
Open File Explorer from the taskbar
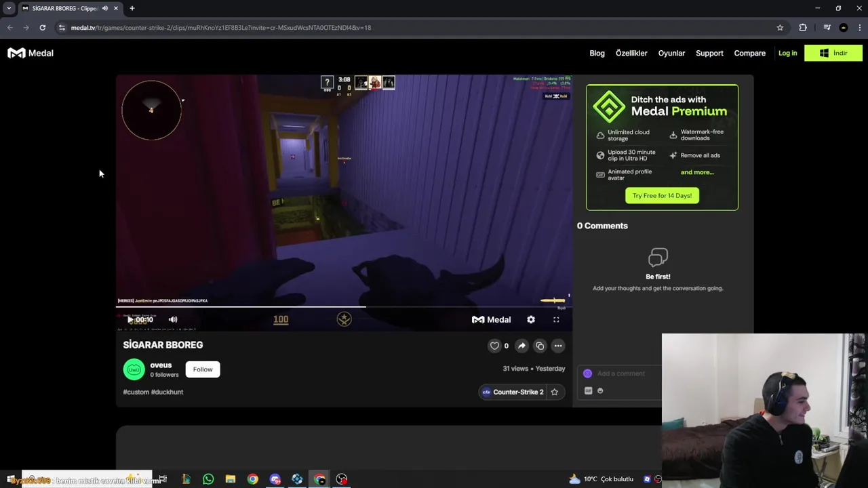click(231, 479)
